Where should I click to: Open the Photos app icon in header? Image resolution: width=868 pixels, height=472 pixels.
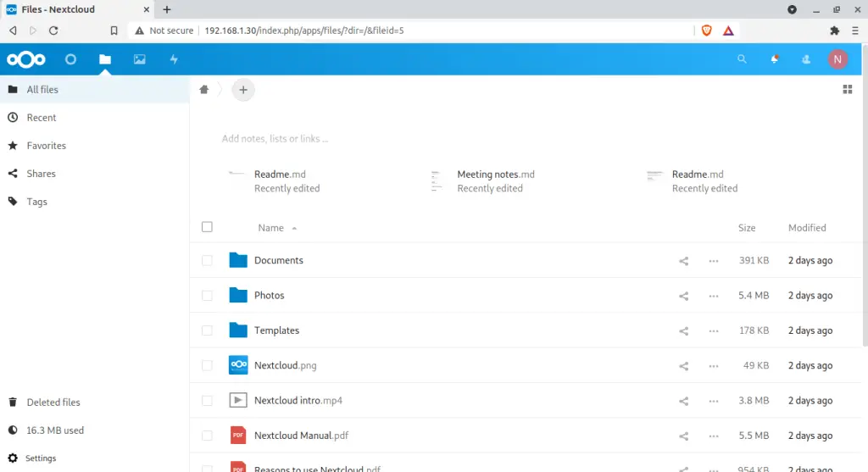coord(140,59)
